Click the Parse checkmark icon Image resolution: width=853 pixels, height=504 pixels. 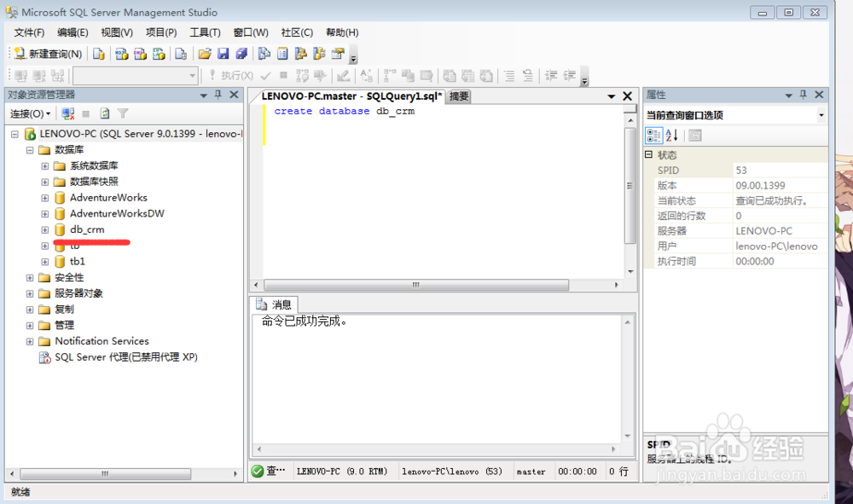pos(266,76)
